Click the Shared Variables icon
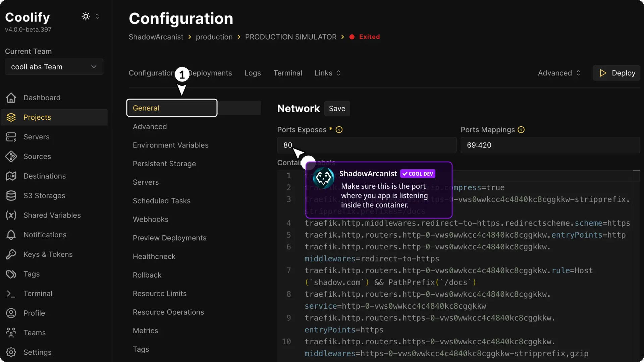The height and width of the screenshot is (362, 644). 11,215
